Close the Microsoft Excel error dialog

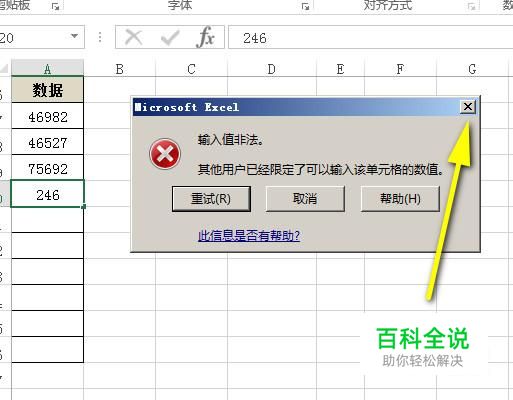(468, 107)
